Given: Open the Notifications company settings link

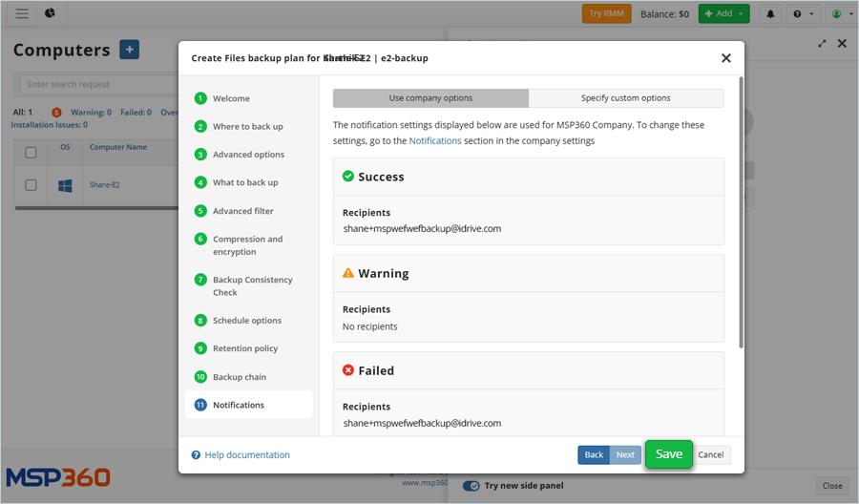Looking at the screenshot, I should [434, 140].
